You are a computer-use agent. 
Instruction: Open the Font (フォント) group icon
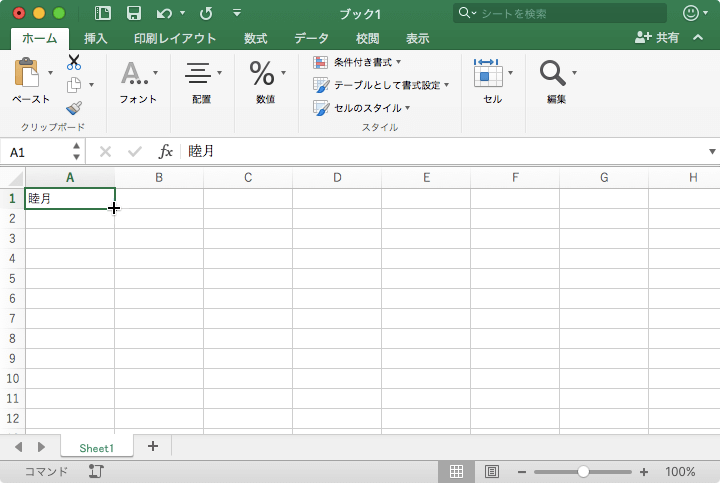click(x=135, y=73)
